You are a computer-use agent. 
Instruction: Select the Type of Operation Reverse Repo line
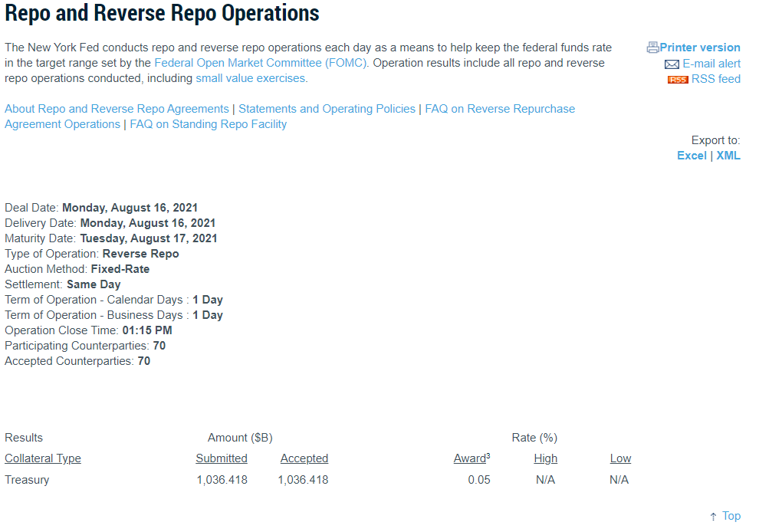coord(91,254)
